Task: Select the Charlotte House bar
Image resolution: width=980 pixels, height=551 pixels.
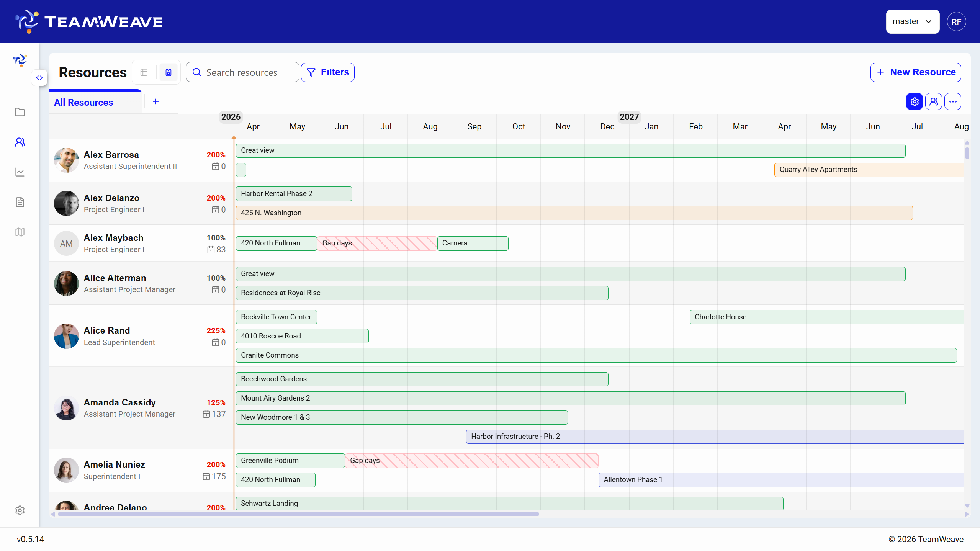Action: tap(826, 317)
